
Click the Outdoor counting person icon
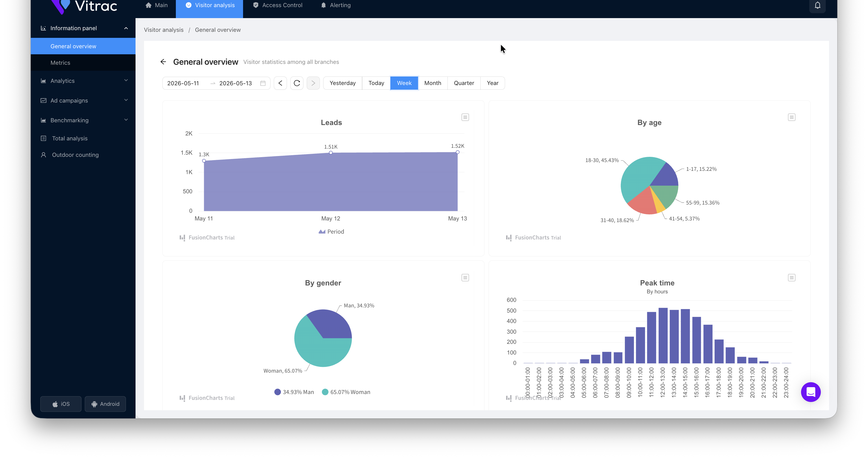43,155
